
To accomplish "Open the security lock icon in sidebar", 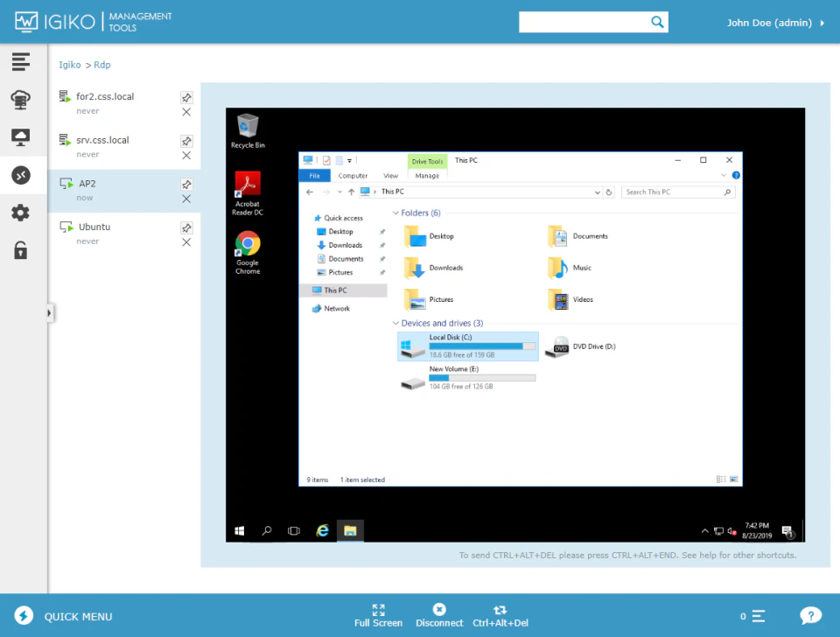I will [23, 249].
